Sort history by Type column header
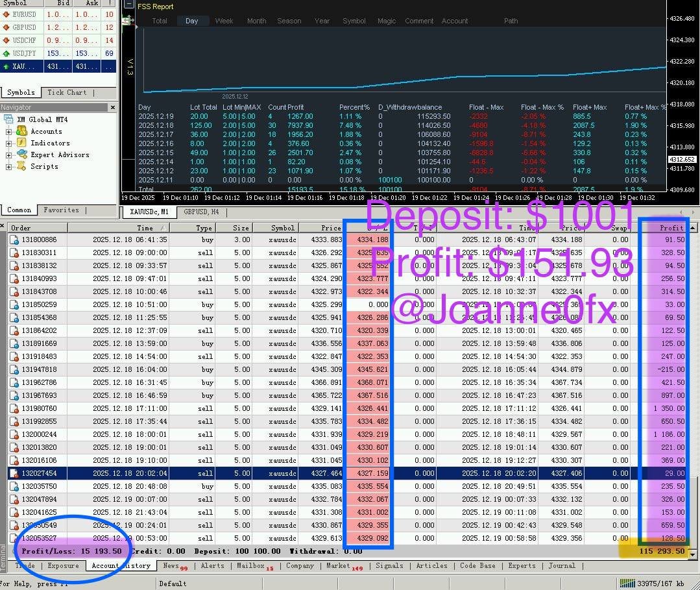 (x=193, y=228)
